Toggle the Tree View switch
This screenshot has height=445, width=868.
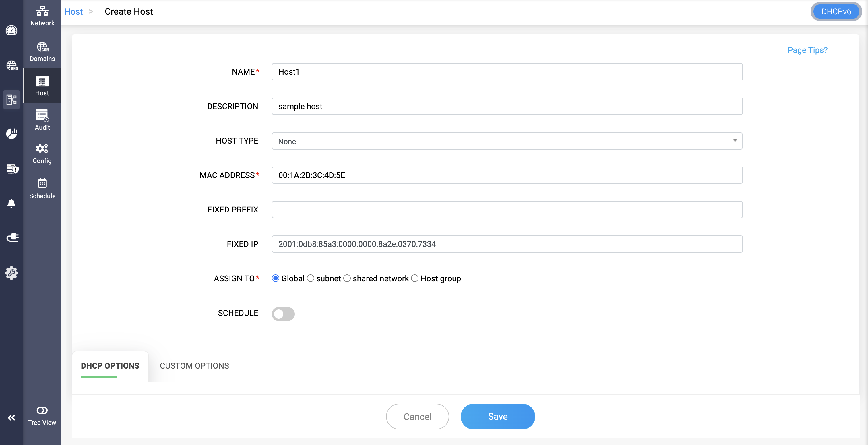pos(42,410)
